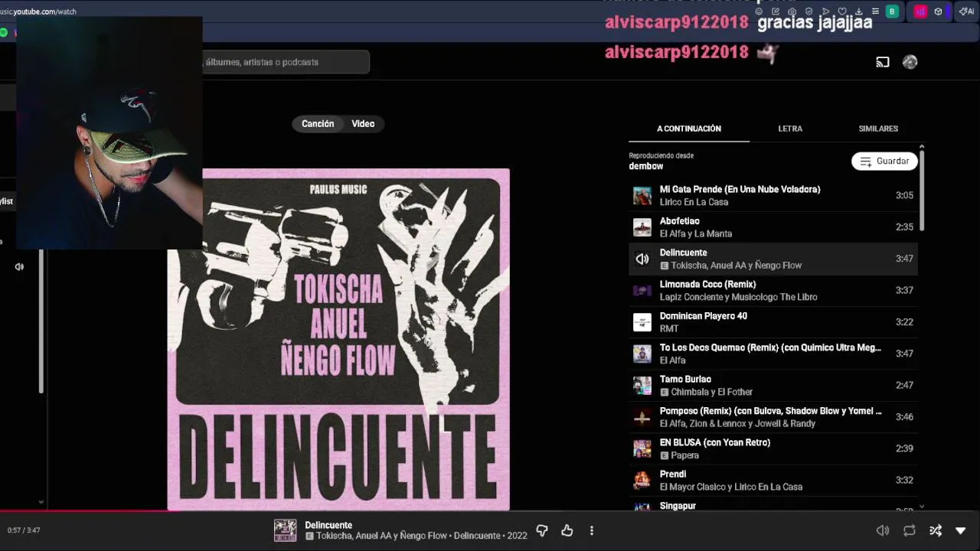Switch to Video mode

[x=363, y=124]
